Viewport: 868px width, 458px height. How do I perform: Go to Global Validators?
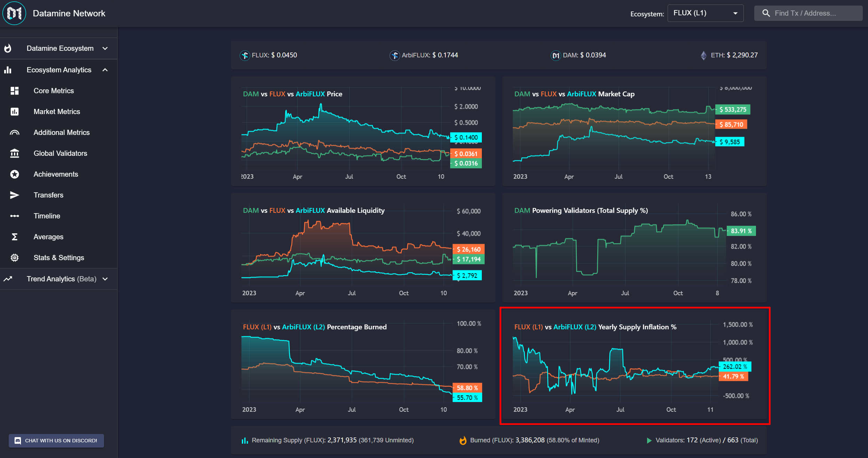point(58,153)
